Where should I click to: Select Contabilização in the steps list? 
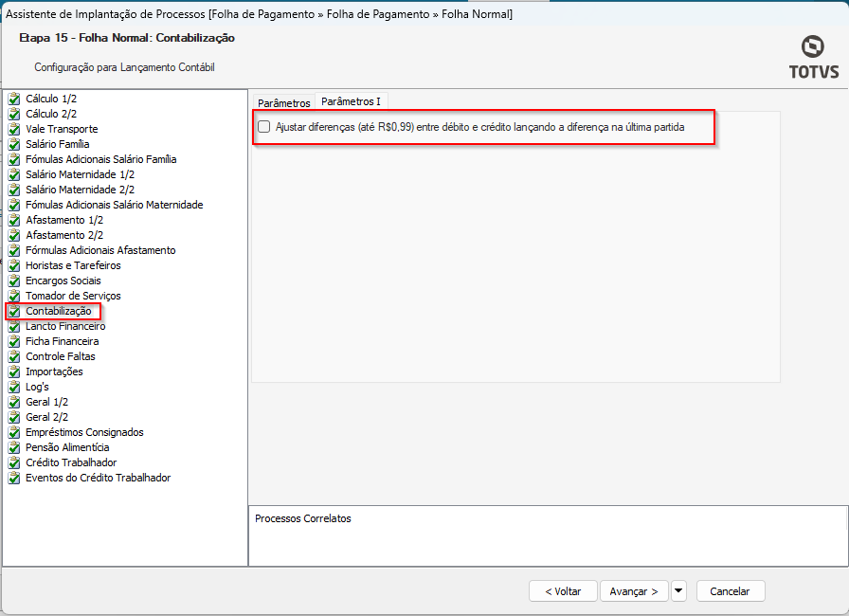coord(59,311)
